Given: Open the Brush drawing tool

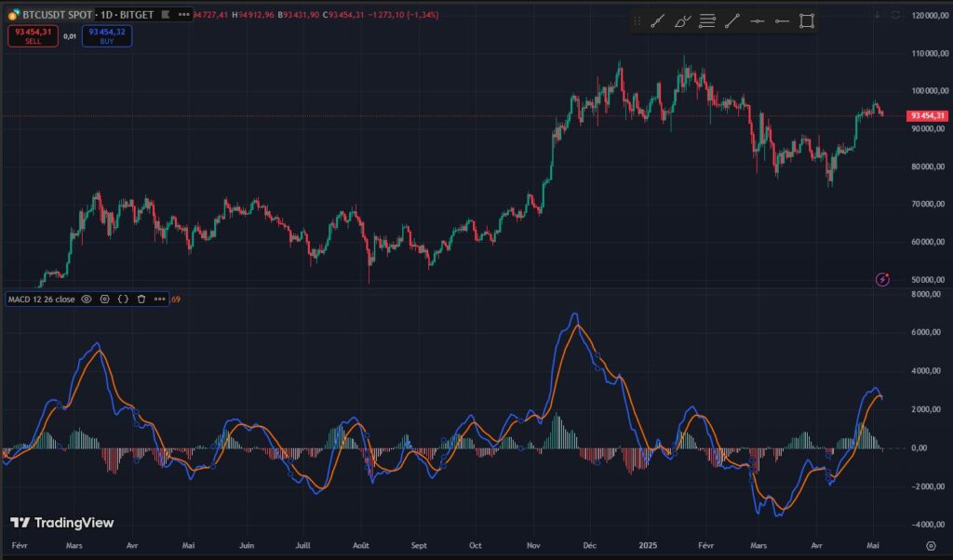Looking at the screenshot, I should coord(683,20).
